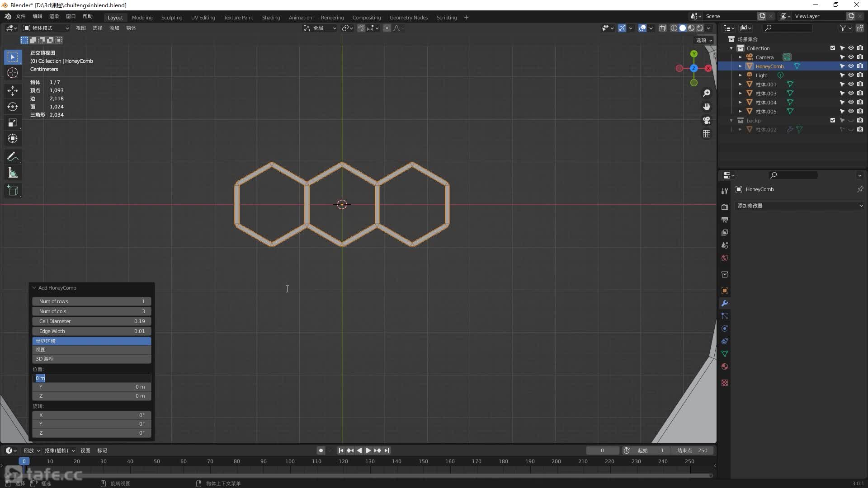The width and height of the screenshot is (868, 488).
Task: Click Add workspace plus button
Action: click(x=466, y=18)
